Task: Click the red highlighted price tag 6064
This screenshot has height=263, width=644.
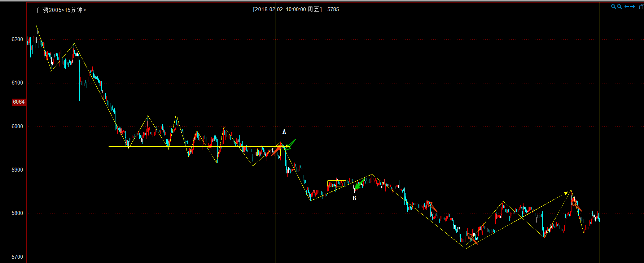Action: (19, 102)
